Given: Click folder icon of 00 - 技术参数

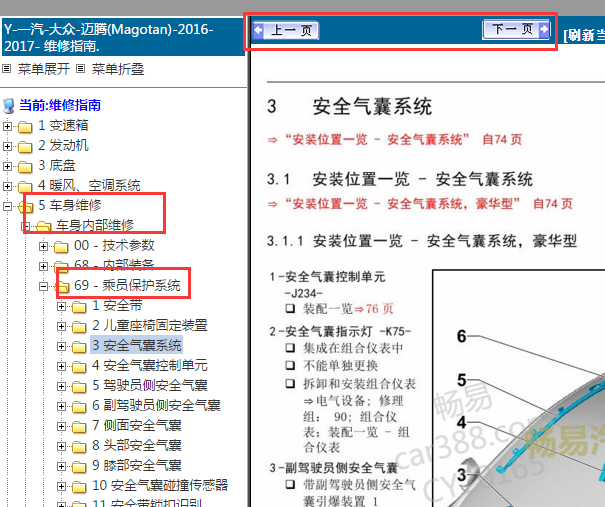Looking at the screenshot, I should tap(61, 247).
